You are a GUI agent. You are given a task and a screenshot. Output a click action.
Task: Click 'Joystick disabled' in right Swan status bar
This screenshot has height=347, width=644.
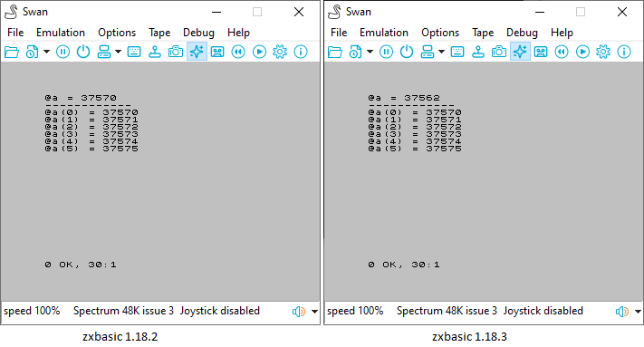[543, 311]
